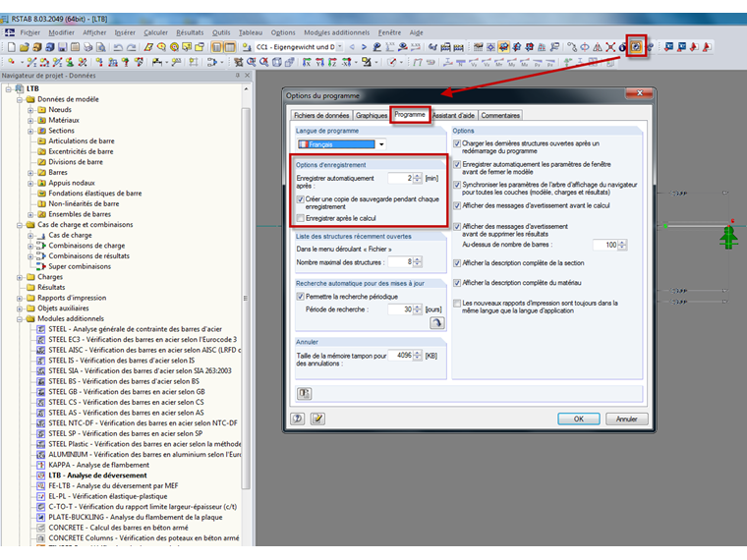Image resolution: width=747 pixels, height=560 pixels.
Task: Click the KAPPA module icon in the tree
Action: click(41, 465)
